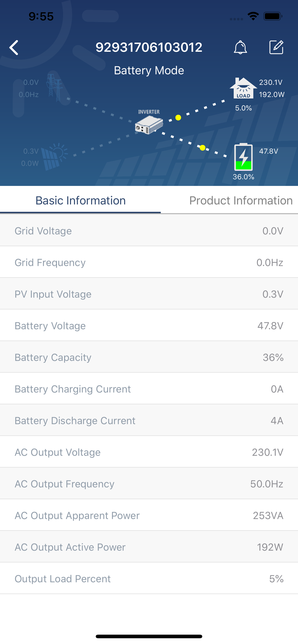This screenshot has height=644, width=298.
Task: Tap the house LOAD icon
Action: [x=243, y=88]
